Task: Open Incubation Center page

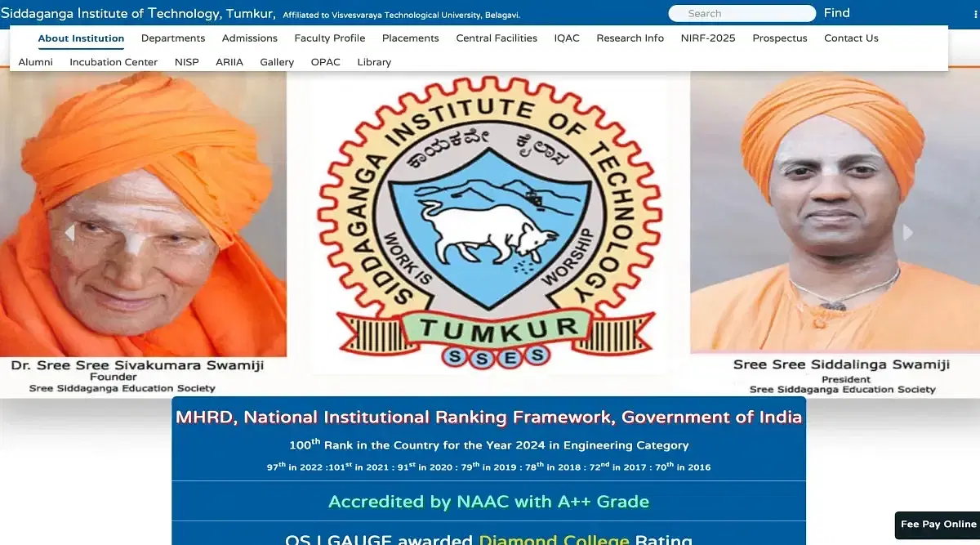Action: click(114, 62)
